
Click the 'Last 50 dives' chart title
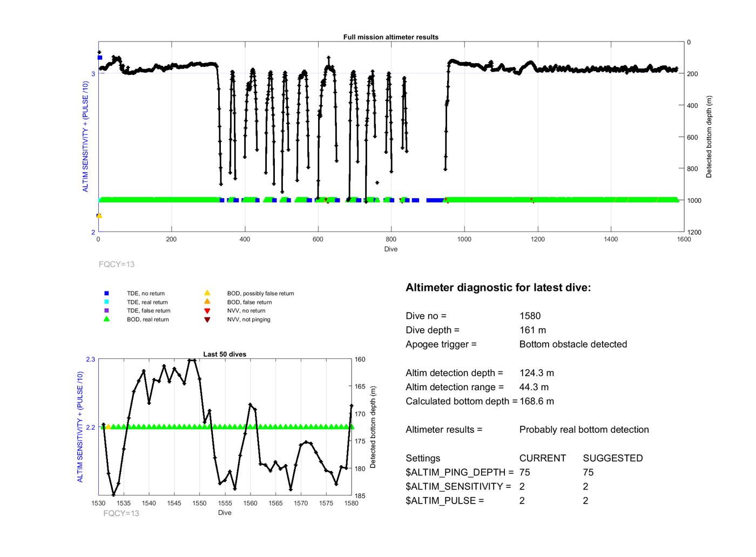225,355
